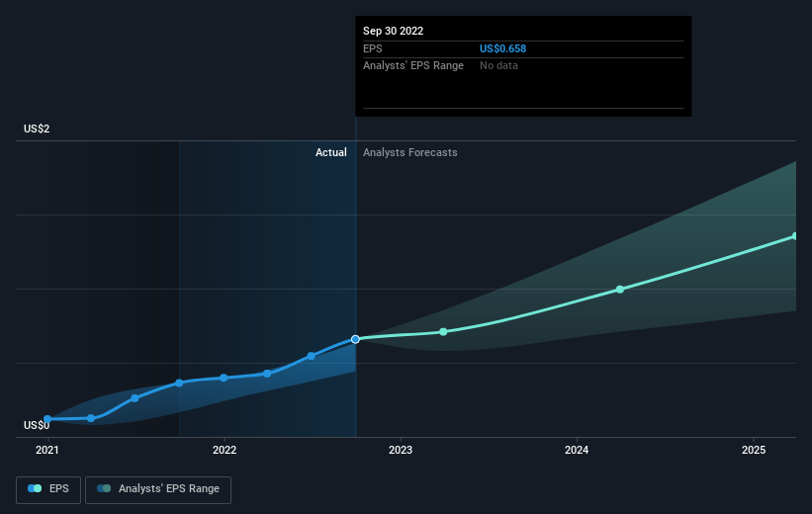This screenshot has height=514, width=812.
Task: Click the 2023 x-axis label
Action: pyautogui.click(x=401, y=450)
